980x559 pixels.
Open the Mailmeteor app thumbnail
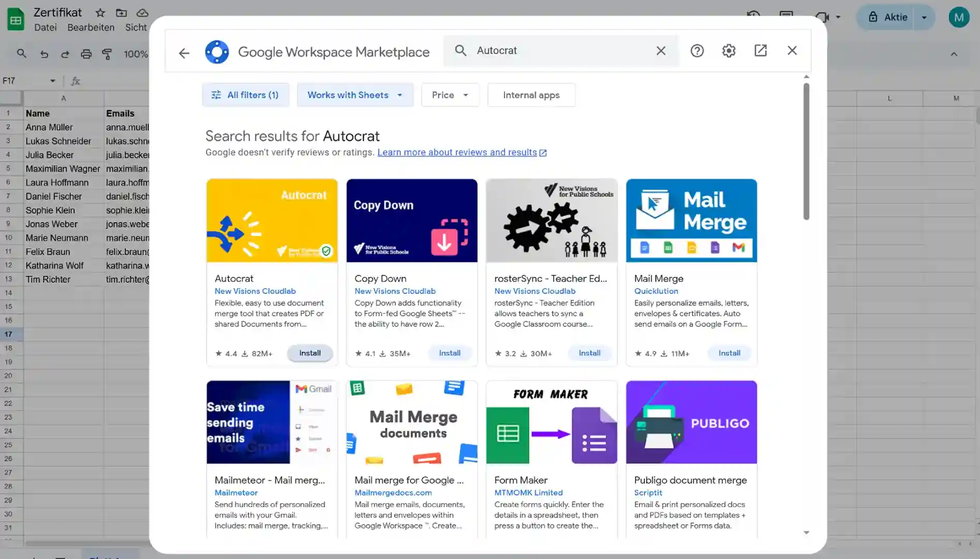(272, 422)
